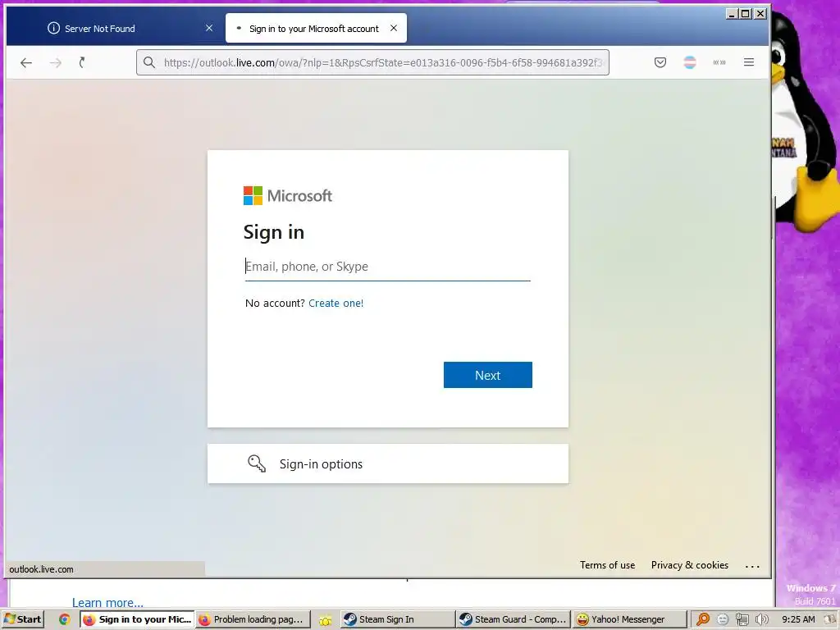
Task: Open the Firefox hamburger menu
Action: click(x=749, y=62)
